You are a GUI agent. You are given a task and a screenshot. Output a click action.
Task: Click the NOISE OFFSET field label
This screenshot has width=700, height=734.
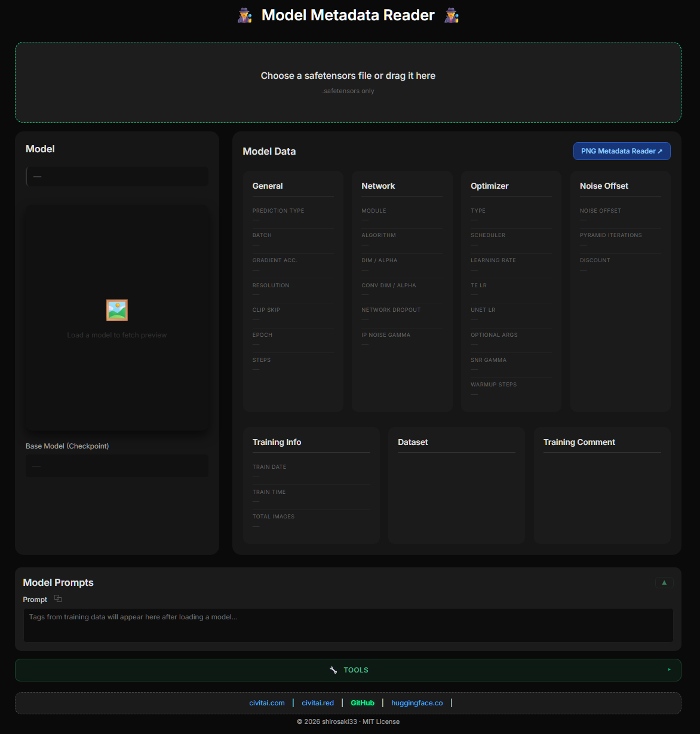click(x=600, y=211)
